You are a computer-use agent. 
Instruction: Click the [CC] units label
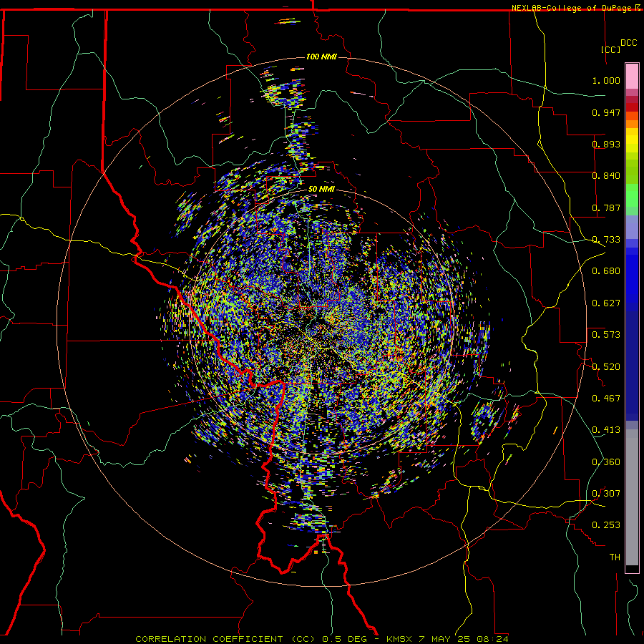click(x=611, y=49)
